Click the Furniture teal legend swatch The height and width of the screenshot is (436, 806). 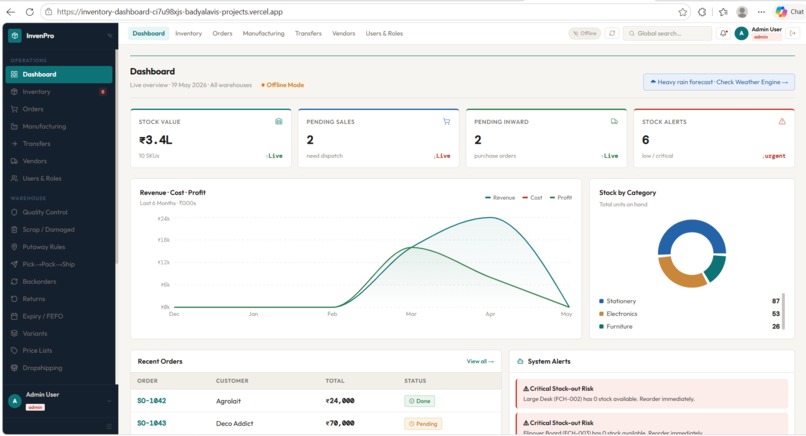601,326
